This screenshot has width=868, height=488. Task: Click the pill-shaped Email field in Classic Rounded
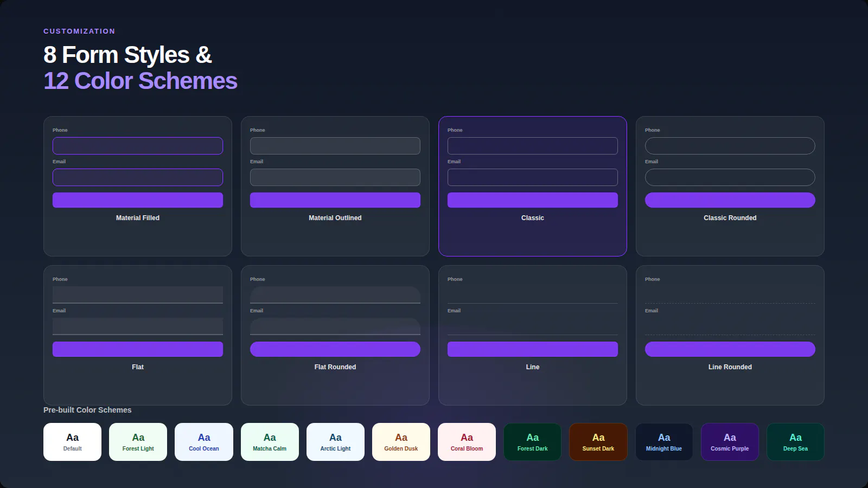(730, 177)
